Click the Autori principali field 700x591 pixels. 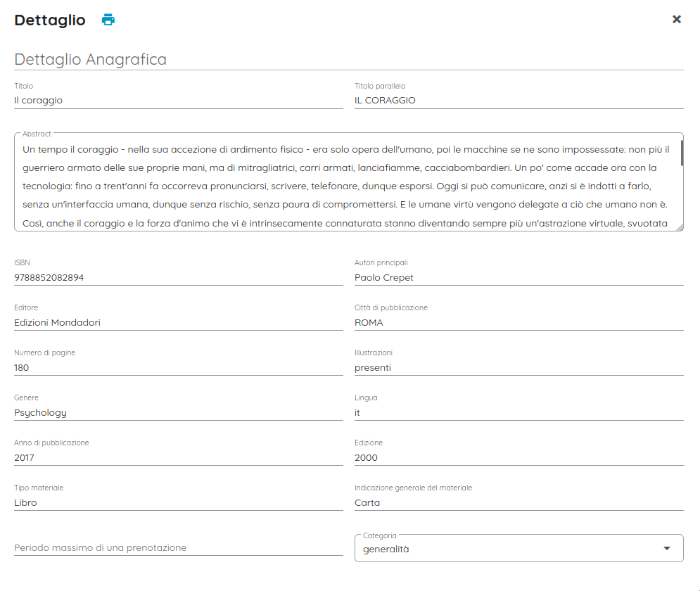point(518,278)
